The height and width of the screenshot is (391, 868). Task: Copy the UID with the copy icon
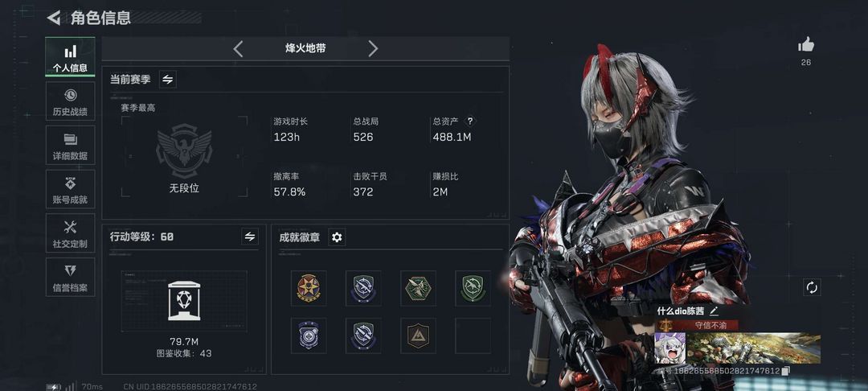pyautogui.click(x=786, y=371)
